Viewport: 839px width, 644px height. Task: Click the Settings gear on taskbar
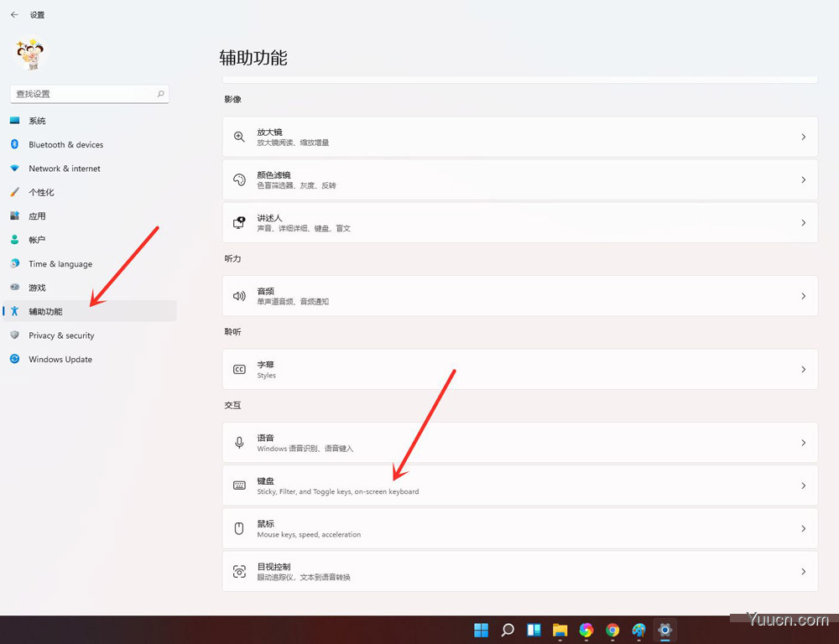click(664, 630)
